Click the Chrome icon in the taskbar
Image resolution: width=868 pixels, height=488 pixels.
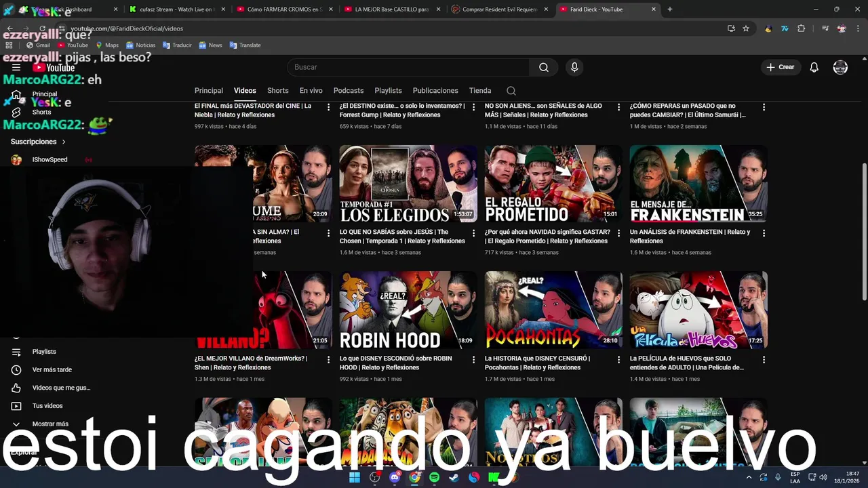pyautogui.click(x=414, y=477)
